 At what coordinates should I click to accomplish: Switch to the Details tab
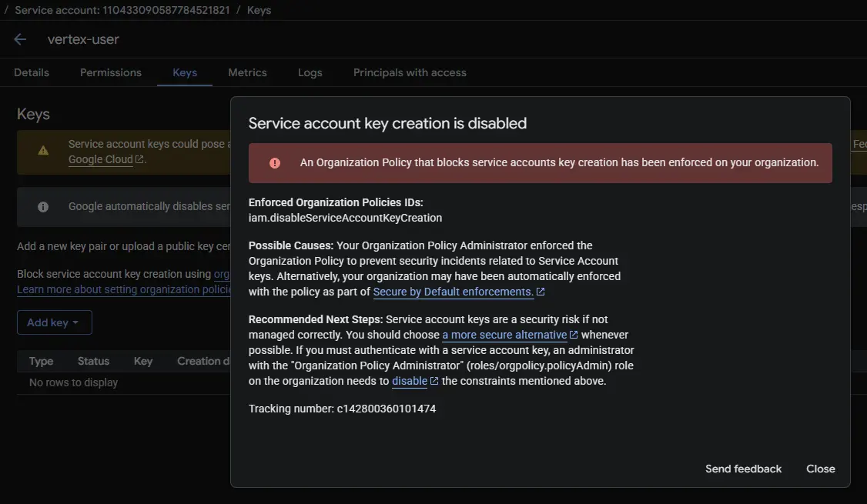(x=32, y=72)
